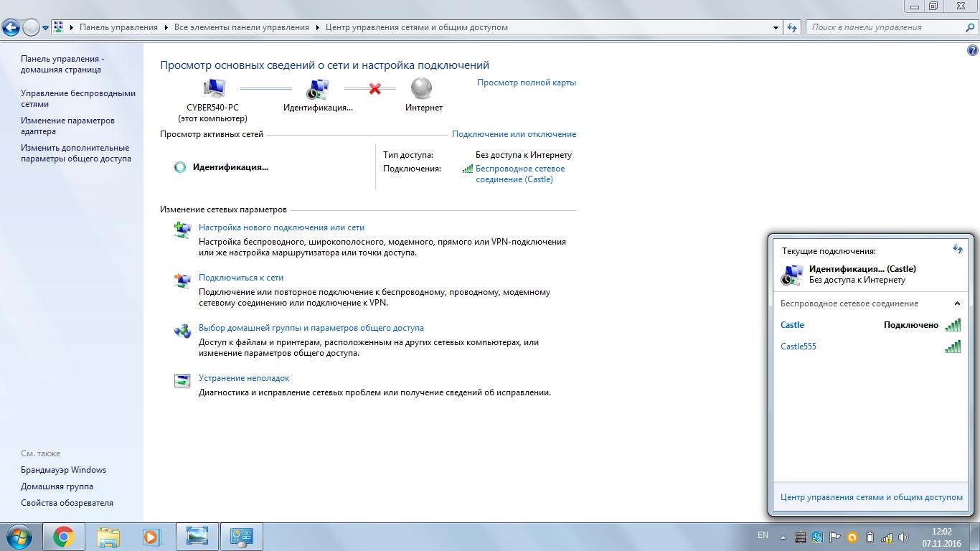980x551 pixels.
Task: Select the Castle555 wireless network
Action: pyautogui.click(x=798, y=347)
